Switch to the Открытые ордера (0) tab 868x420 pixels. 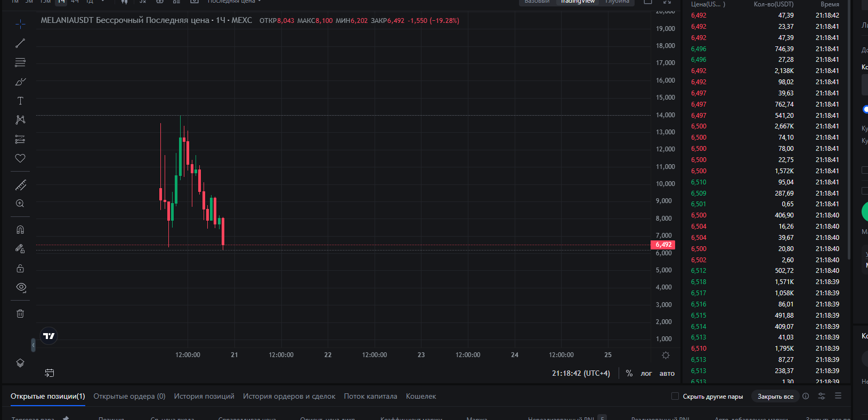pos(129,396)
